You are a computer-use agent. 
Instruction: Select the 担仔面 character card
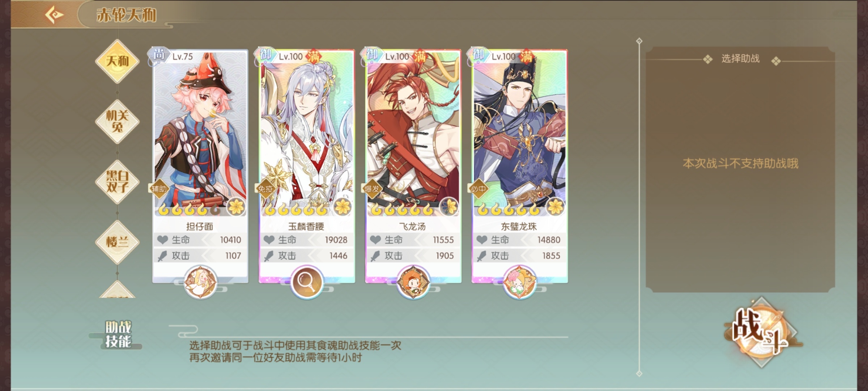click(x=200, y=166)
